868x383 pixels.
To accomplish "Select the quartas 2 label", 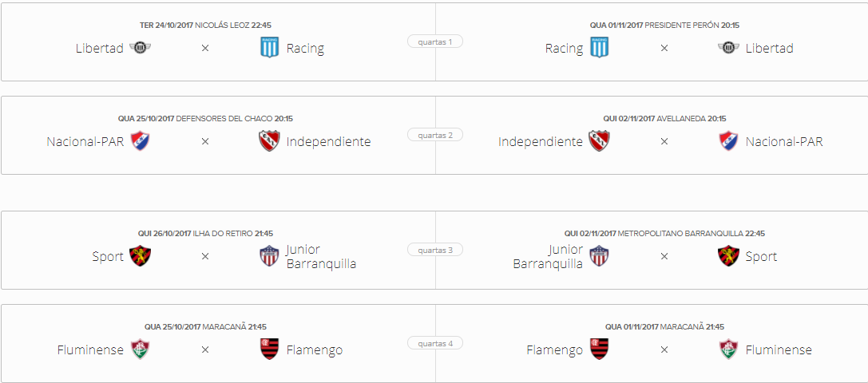I will point(435,135).
